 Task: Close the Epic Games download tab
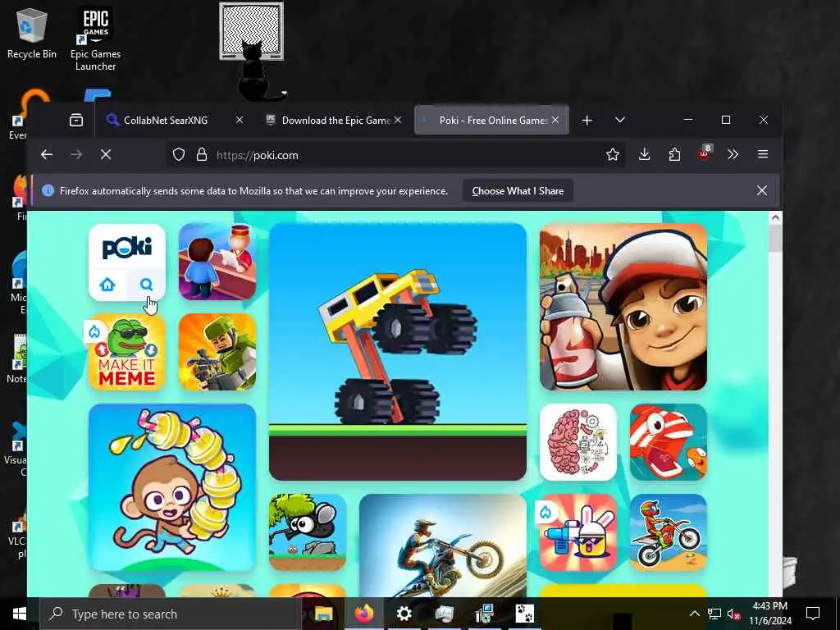(398, 120)
